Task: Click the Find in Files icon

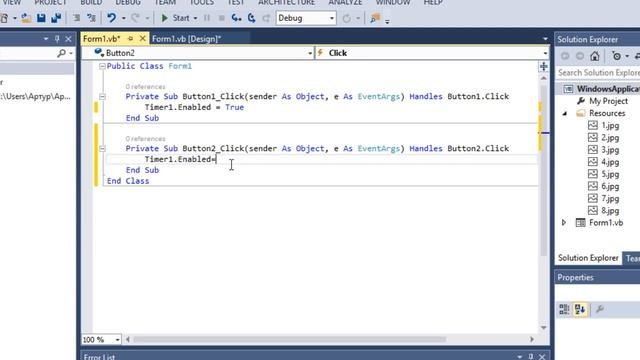Action: pos(375,18)
